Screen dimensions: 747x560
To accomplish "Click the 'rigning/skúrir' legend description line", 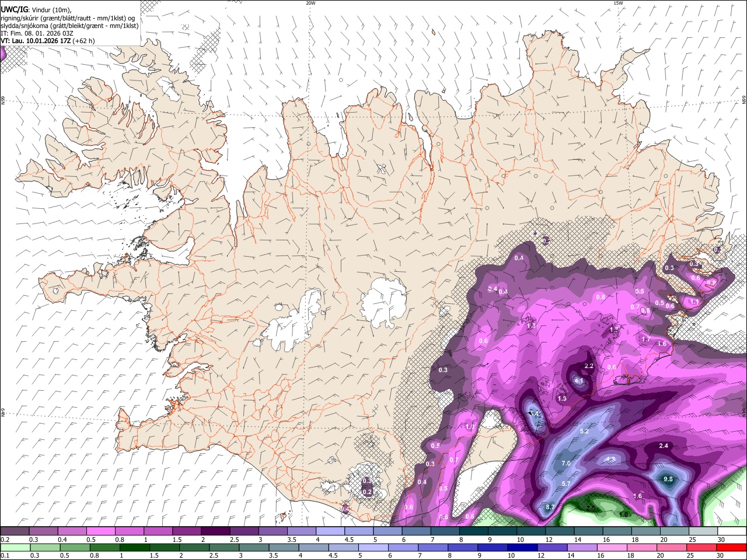I will [x=68, y=17].
